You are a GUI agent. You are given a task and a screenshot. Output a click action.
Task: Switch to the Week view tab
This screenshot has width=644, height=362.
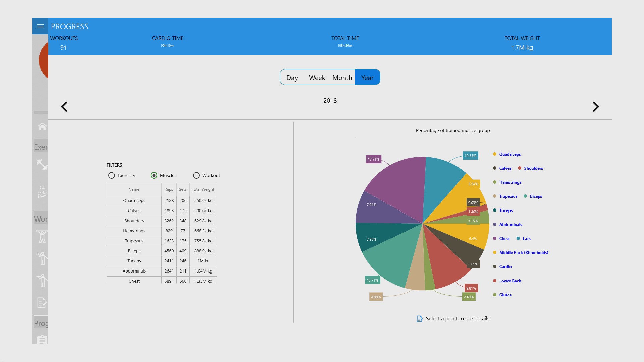tap(317, 78)
